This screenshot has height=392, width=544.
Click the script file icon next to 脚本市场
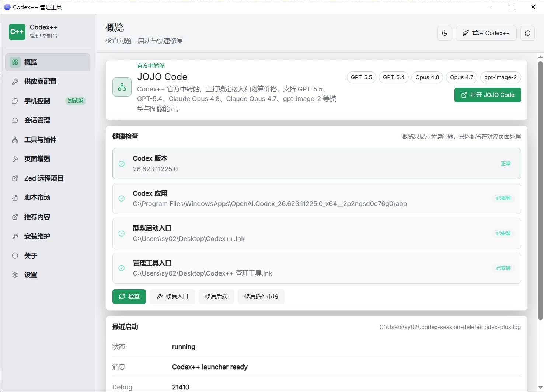[x=15, y=197]
